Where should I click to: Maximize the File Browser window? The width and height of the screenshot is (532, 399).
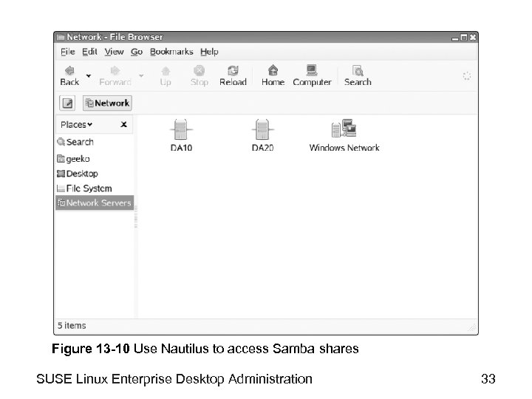point(464,38)
